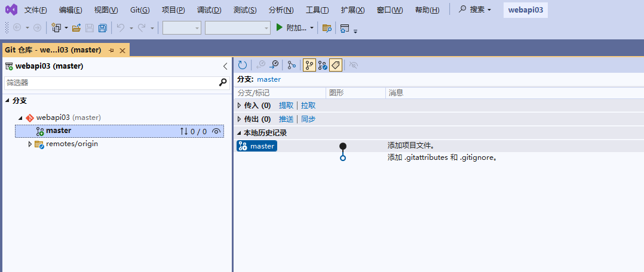The width and height of the screenshot is (644, 272).
Task: Click the search magnifier in filter box
Action: coord(223,82)
